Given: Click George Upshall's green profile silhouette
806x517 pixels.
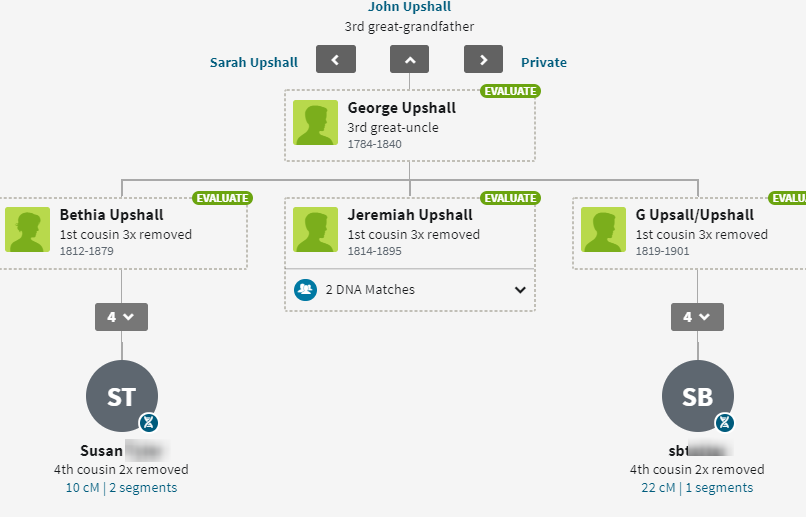Looking at the screenshot, I should (315, 123).
